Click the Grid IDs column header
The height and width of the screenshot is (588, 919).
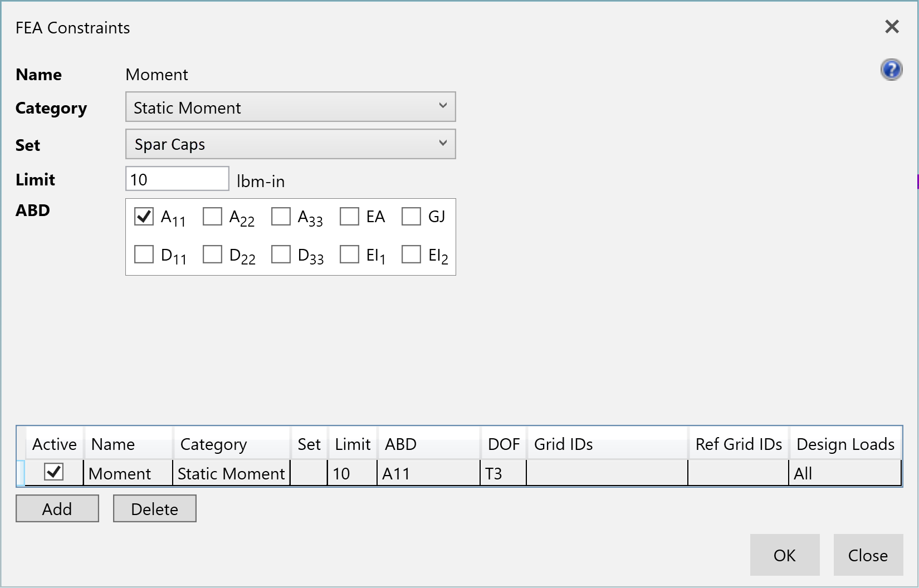608,444
